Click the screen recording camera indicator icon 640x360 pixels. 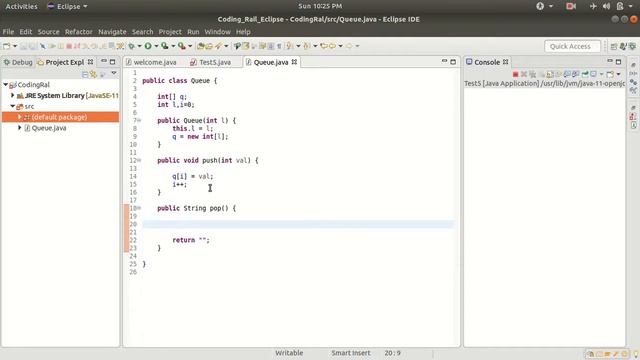click(571, 6)
